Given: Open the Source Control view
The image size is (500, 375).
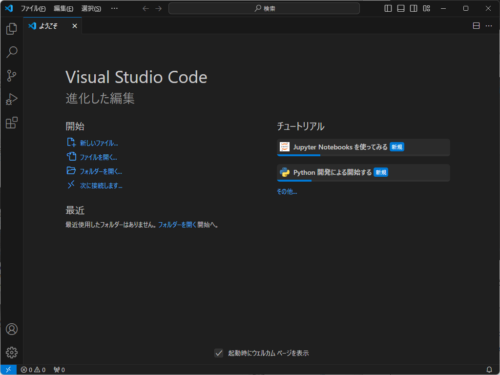Looking at the screenshot, I should (x=12, y=76).
